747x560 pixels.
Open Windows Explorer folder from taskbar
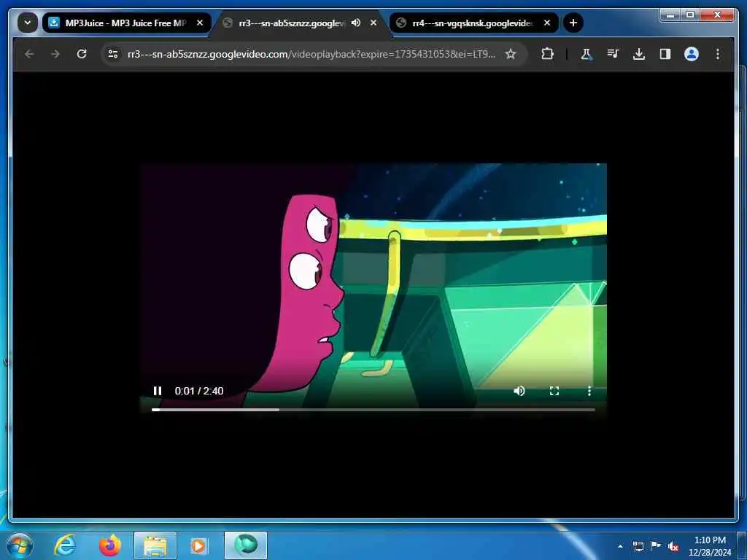tap(155, 545)
